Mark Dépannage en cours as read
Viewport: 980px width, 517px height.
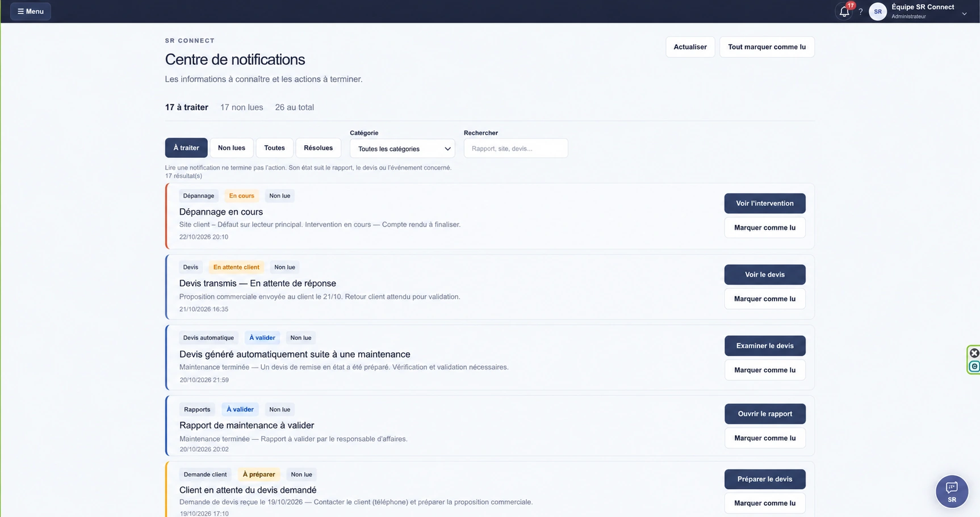(x=765, y=228)
